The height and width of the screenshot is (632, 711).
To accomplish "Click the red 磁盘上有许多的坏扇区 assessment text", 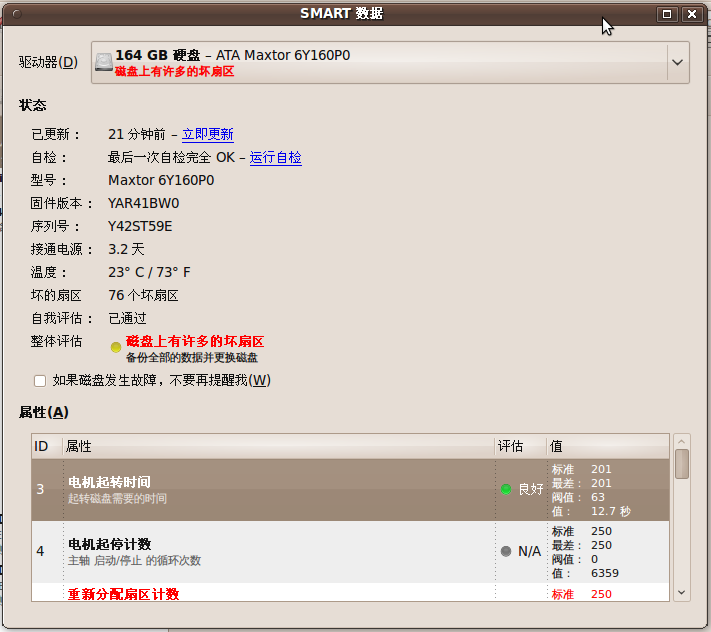I will coord(195,341).
